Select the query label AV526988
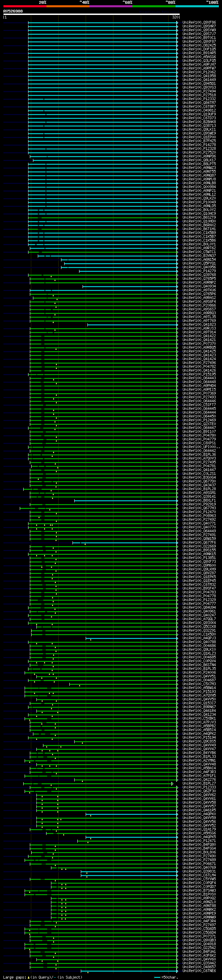Viewport: 222px width, 980px height. (13, 11)
